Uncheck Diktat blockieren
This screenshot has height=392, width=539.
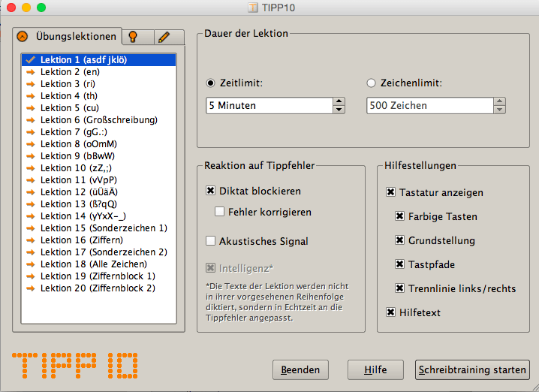pos(211,191)
